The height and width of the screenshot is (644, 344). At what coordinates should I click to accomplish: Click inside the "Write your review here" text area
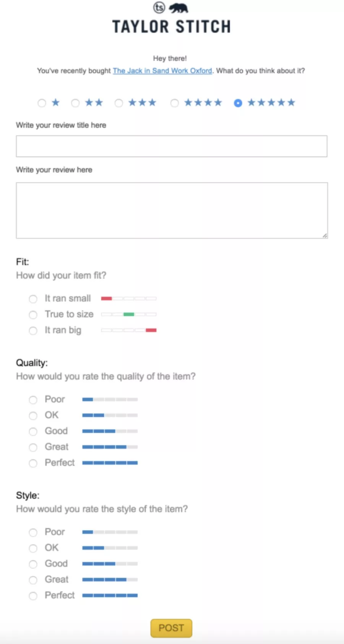point(172,210)
